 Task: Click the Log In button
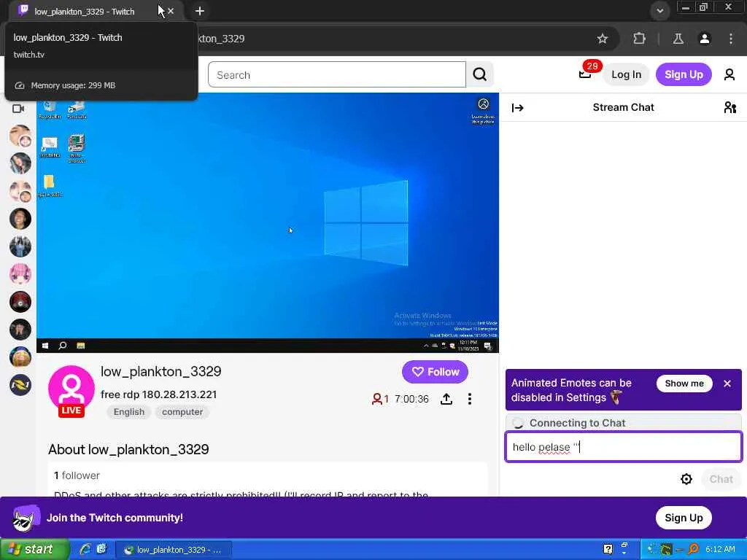[626, 74]
